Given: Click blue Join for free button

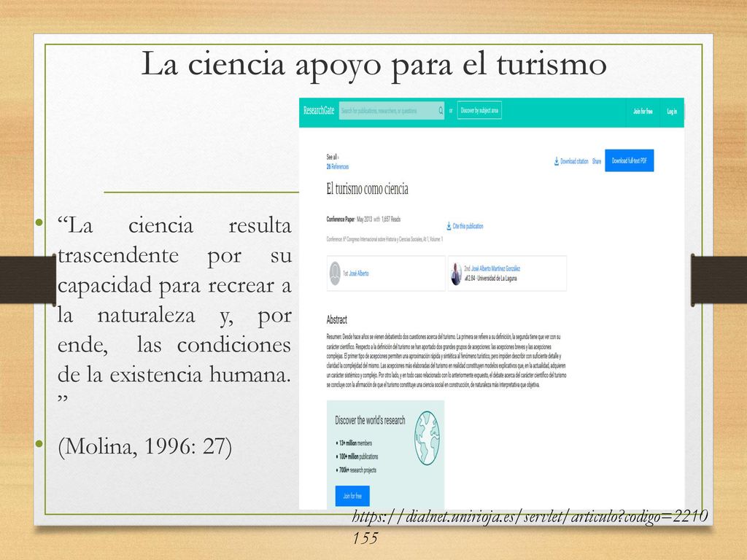Looking at the screenshot, I should coord(352,496).
